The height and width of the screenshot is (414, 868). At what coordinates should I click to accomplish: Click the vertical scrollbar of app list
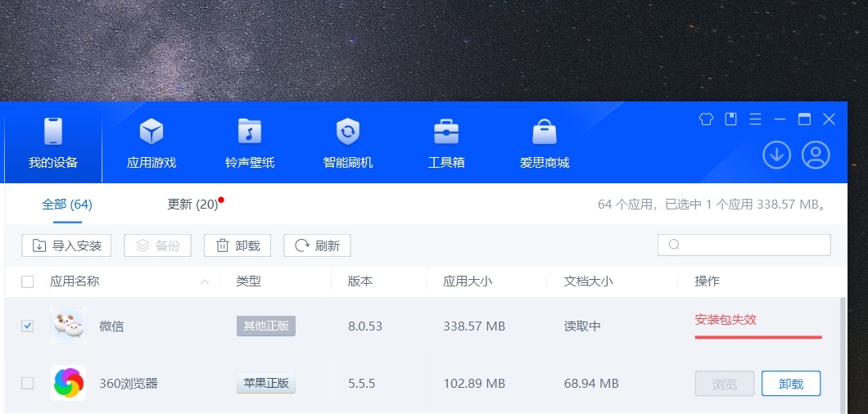(843, 354)
